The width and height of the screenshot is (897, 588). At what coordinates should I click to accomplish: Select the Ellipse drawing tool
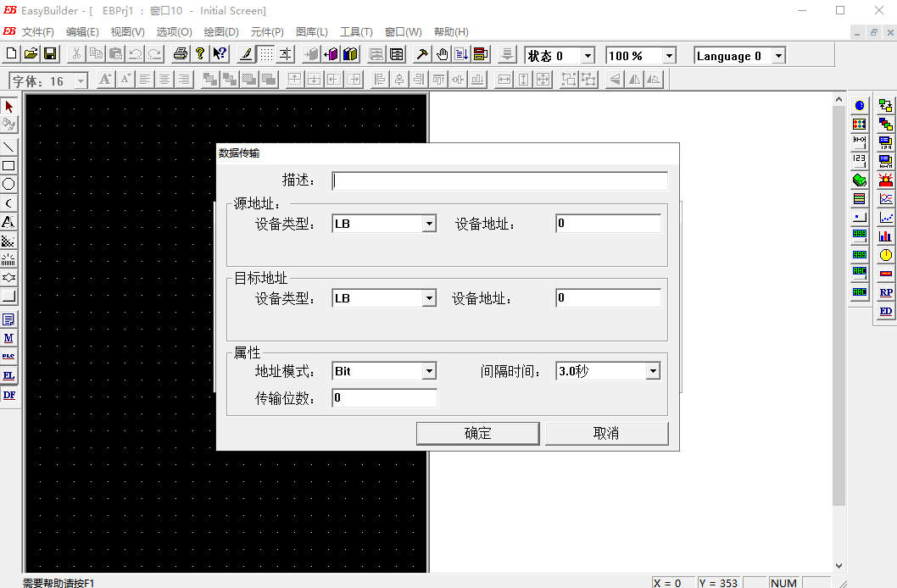click(x=8, y=184)
